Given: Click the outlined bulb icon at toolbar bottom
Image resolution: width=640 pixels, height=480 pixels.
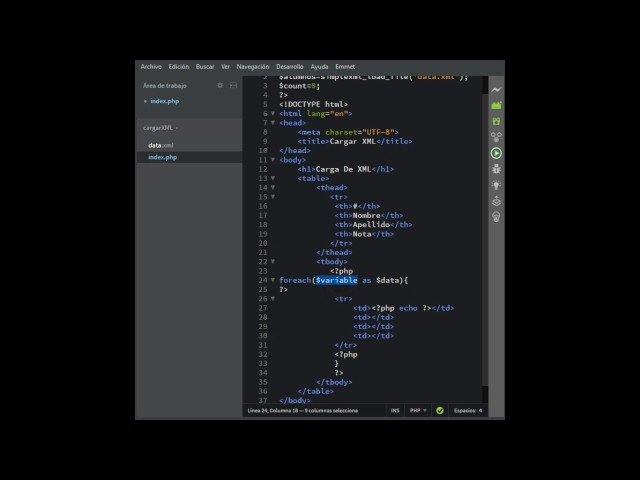Looking at the screenshot, I should (x=496, y=217).
